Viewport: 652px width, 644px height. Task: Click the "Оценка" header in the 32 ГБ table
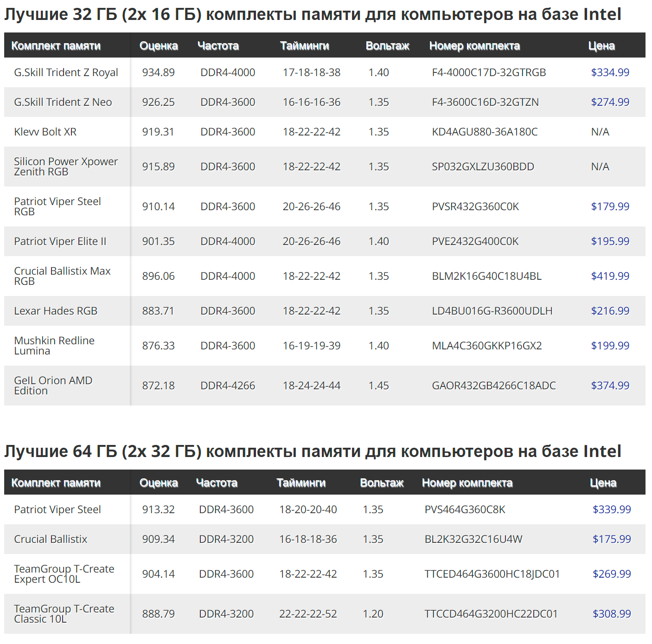coord(159,46)
